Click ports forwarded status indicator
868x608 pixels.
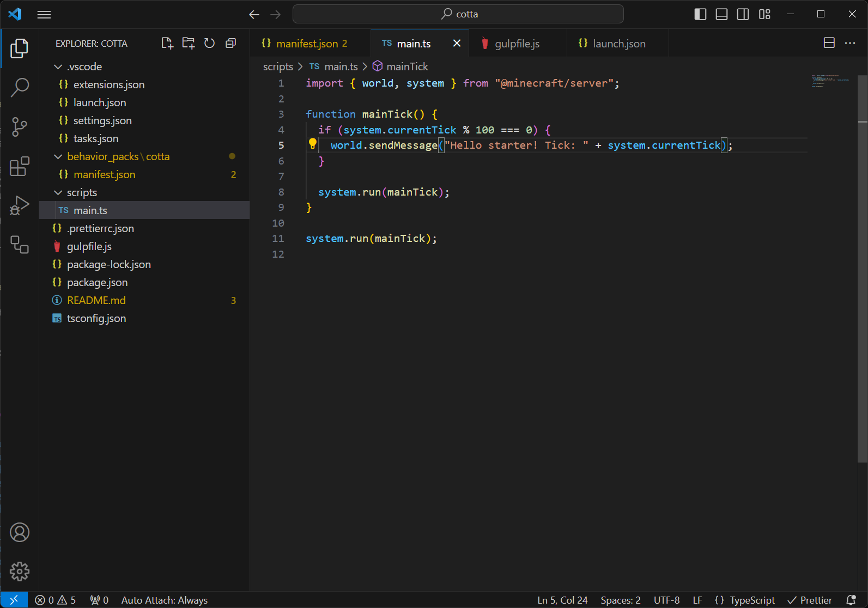[99, 600]
